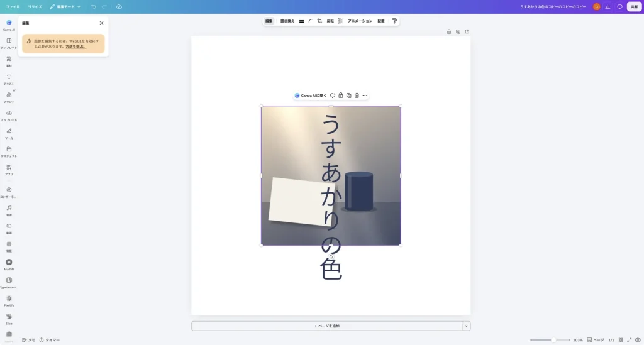Viewport: 644px width, 345px height.
Task: Follow the 方法を学ぶ link
Action: [x=75, y=47]
